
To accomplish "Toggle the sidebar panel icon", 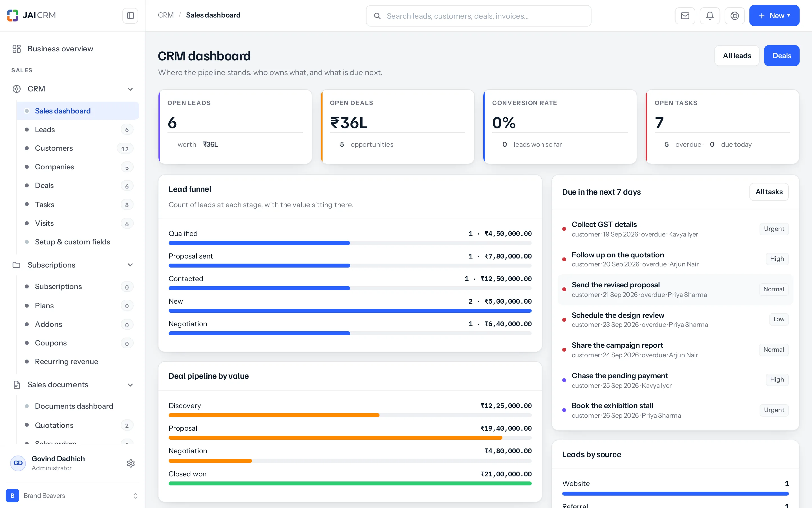I will coord(131,16).
